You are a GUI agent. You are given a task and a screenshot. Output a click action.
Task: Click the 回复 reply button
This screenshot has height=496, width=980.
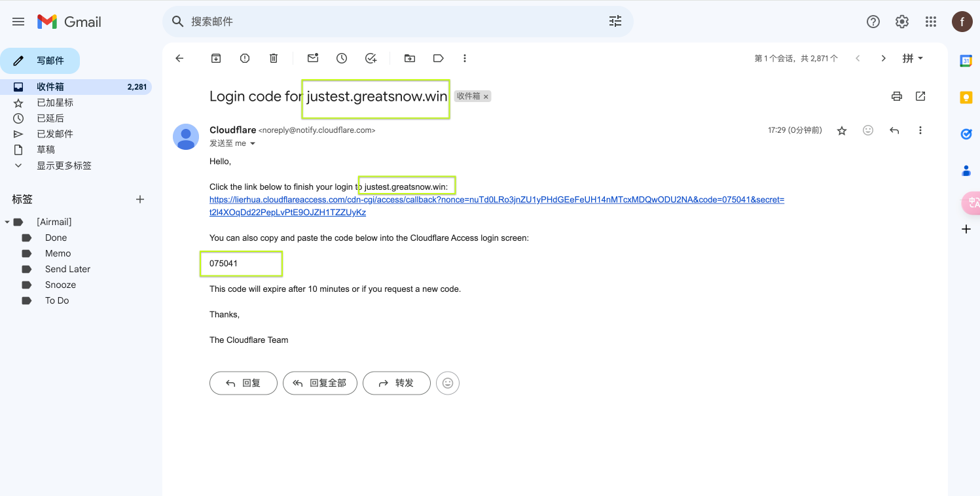(244, 383)
